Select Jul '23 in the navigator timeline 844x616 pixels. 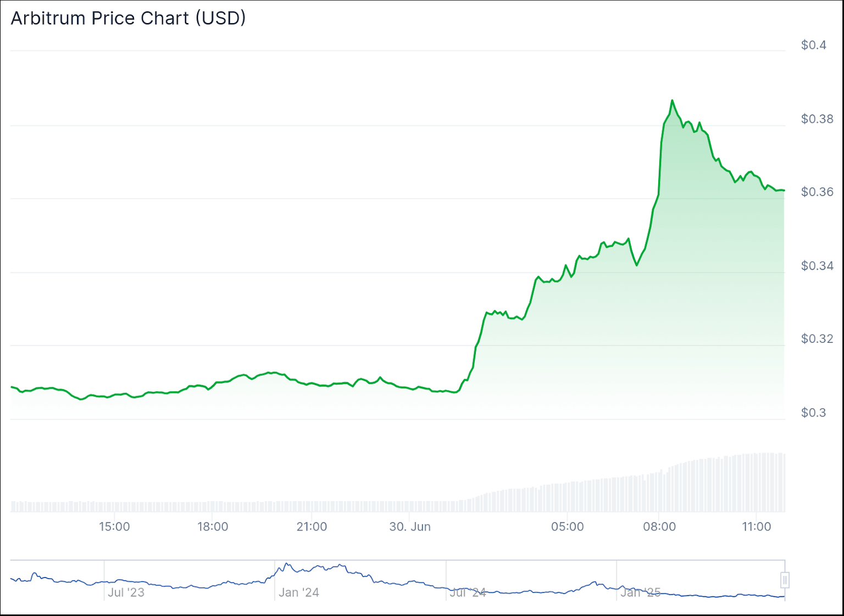[126, 592]
